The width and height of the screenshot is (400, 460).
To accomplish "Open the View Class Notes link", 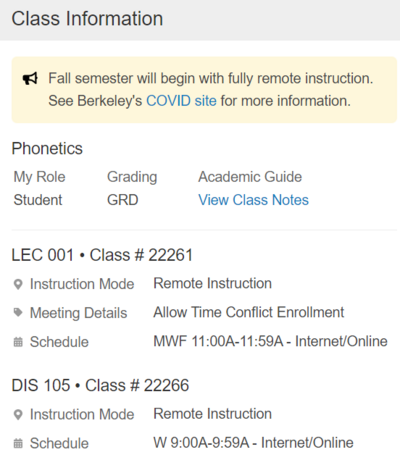I will pyautogui.click(x=253, y=200).
